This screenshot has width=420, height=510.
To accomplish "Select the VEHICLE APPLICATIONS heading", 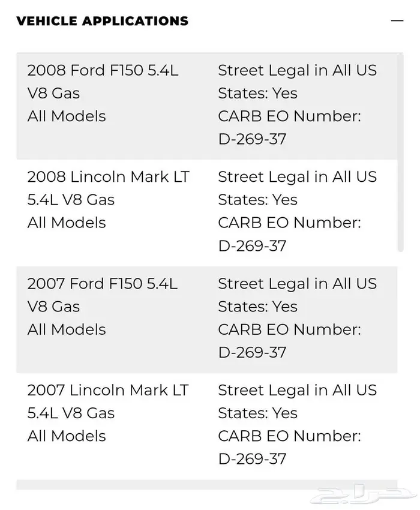I will 102,21.
